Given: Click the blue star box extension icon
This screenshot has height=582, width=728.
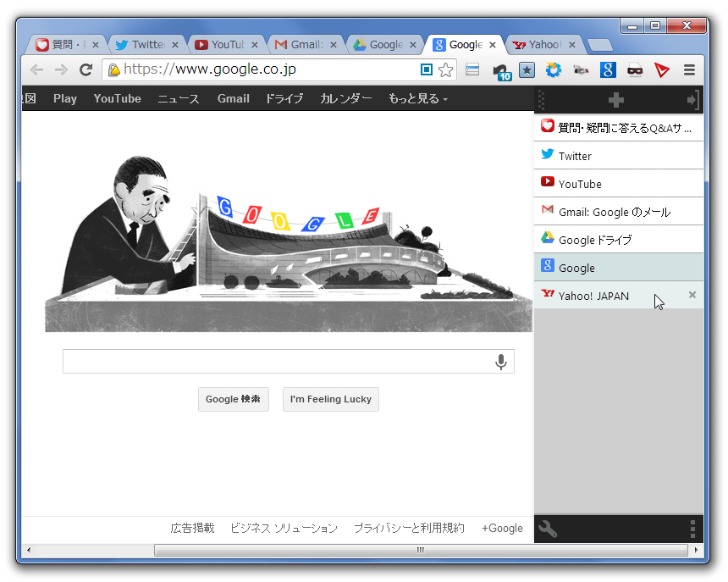Looking at the screenshot, I should (x=527, y=70).
